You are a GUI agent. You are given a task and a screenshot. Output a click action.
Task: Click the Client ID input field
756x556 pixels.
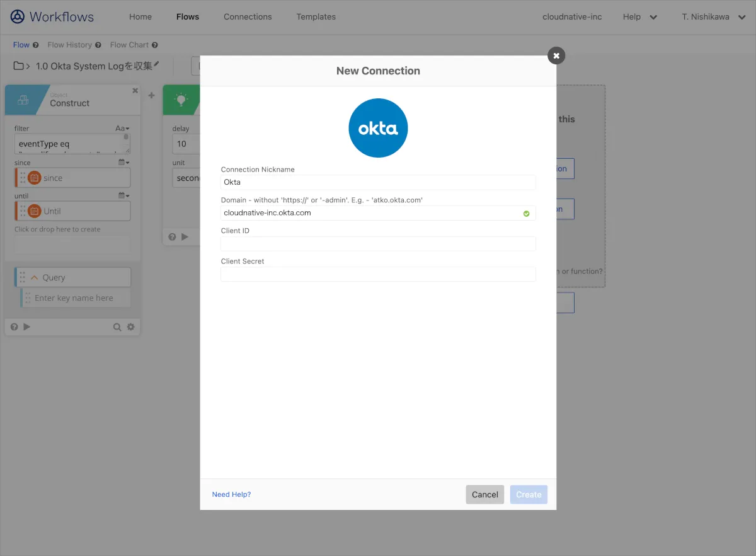tap(378, 244)
